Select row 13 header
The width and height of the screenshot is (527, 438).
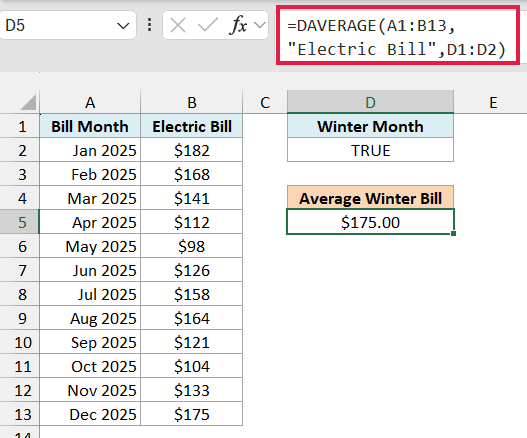(19, 414)
